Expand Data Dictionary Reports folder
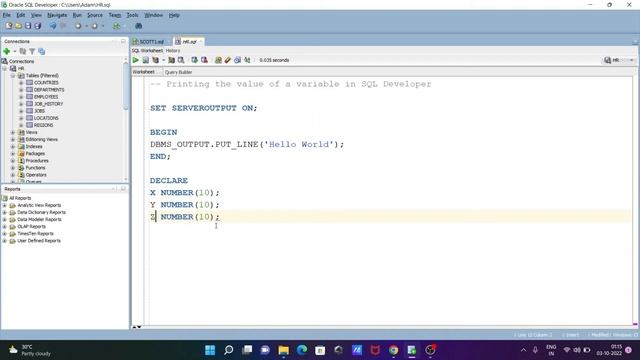This screenshot has width=640, height=360. [x=4, y=212]
